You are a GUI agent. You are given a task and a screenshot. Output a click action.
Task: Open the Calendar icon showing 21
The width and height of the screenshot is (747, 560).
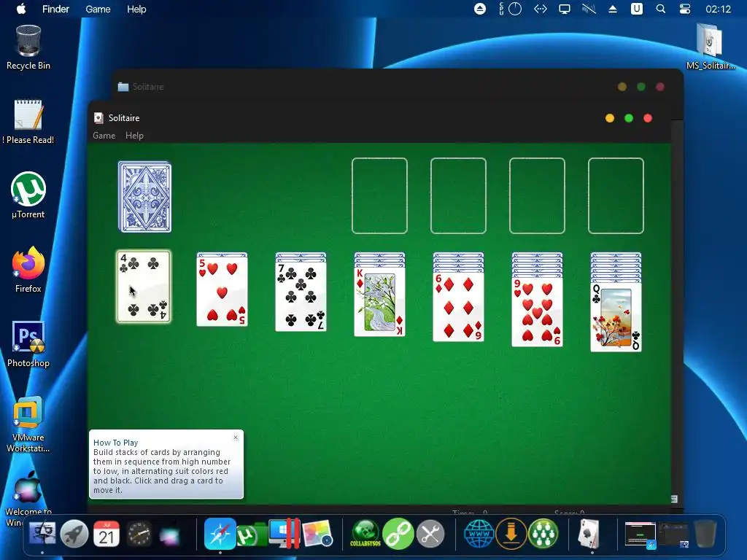(107, 534)
